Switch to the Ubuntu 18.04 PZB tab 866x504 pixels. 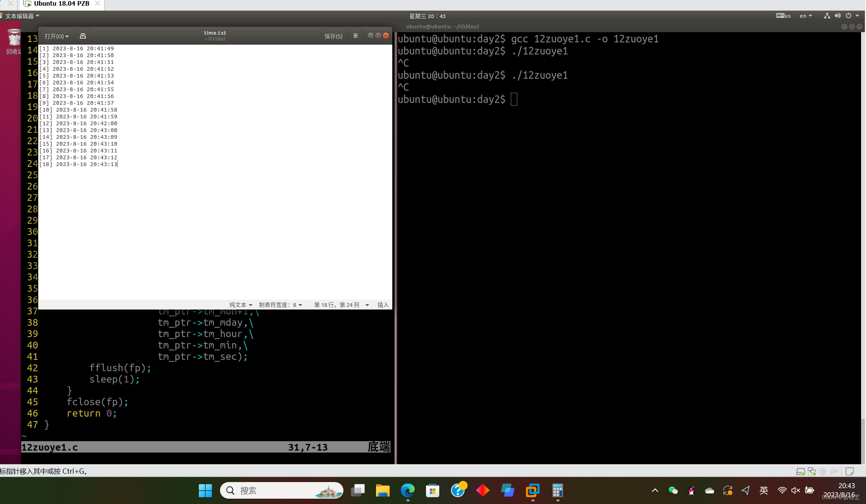tap(61, 4)
